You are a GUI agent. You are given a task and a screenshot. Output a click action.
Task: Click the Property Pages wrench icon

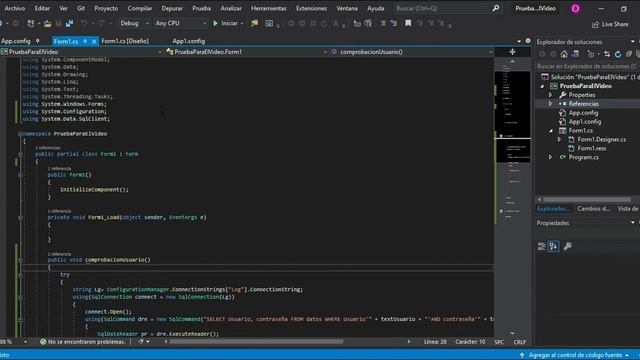click(567, 246)
